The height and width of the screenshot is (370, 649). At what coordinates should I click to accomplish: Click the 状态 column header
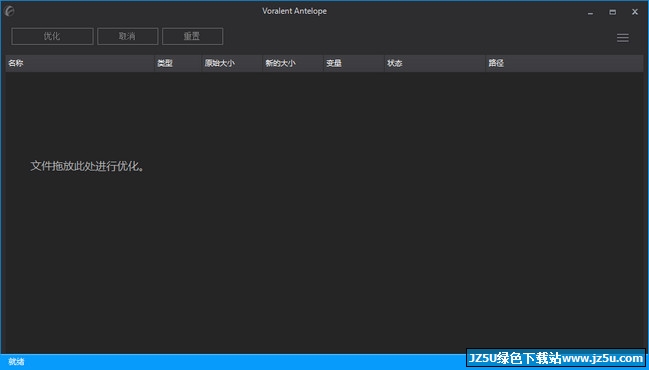pyautogui.click(x=435, y=63)
